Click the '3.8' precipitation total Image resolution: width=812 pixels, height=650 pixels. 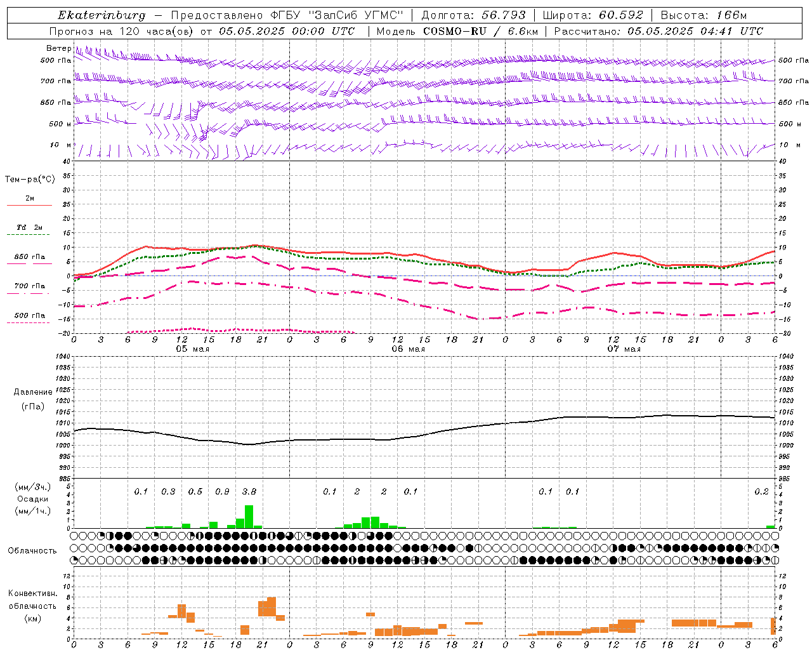(x=249, y=492)
